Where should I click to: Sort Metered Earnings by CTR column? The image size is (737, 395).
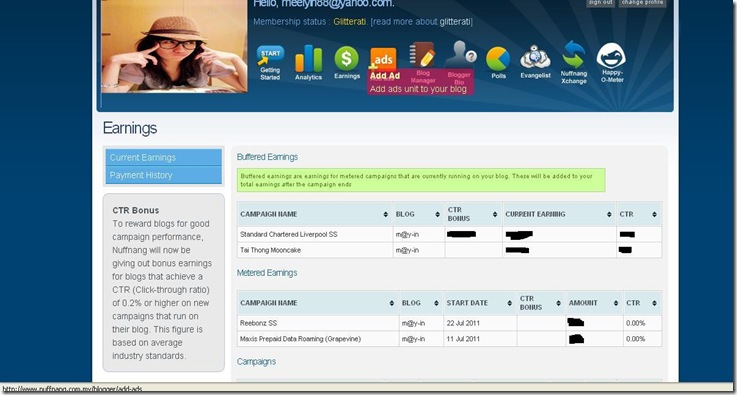[x=642, y=303]
